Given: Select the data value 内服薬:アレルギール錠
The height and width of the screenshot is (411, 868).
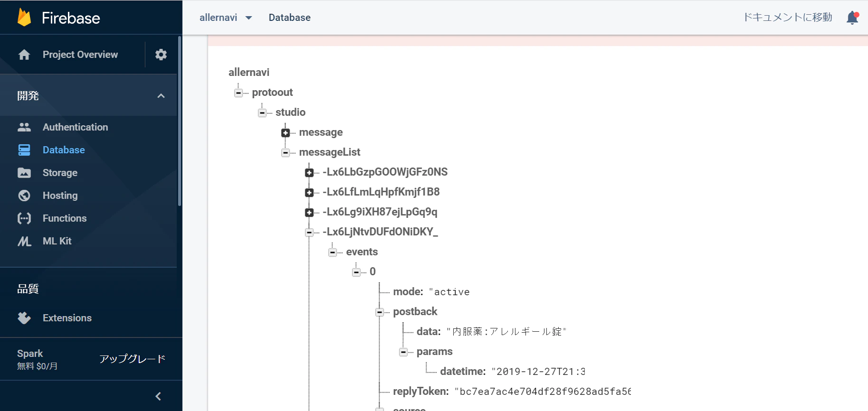Looking at the screenshot, I should (506, 332).
